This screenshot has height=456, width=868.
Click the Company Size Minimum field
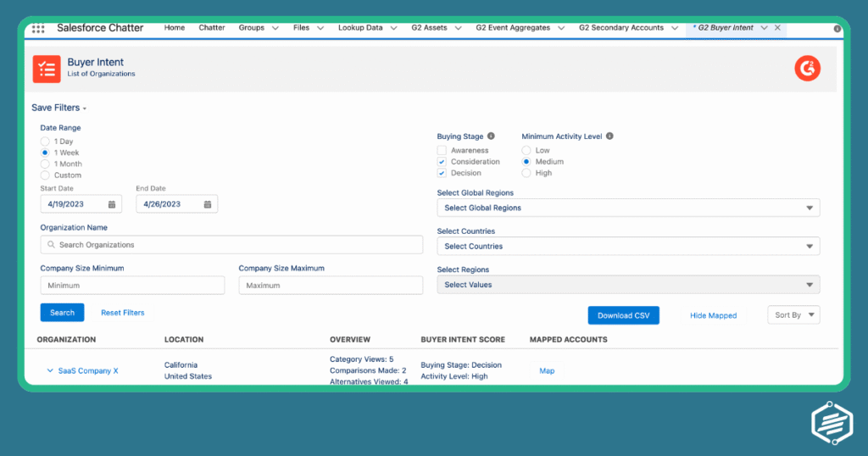132,286
